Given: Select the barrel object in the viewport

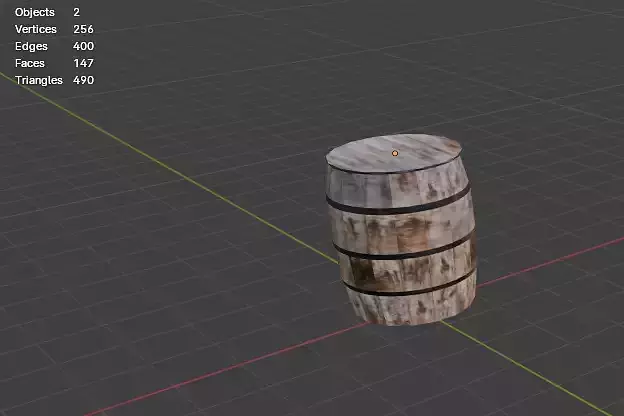Looking at the screenshot, I should [x=401, y=231].
